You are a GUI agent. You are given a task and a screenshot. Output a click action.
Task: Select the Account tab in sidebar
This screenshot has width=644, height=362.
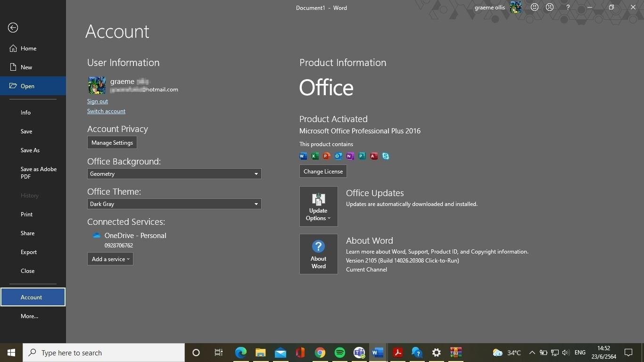click(x=33, y=297)
